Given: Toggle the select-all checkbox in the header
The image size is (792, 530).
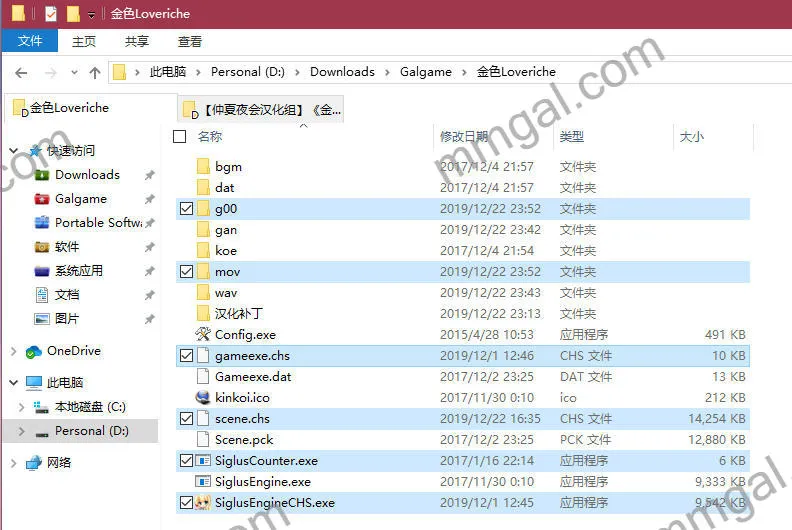Looking at the screenshot, I should pos(180,137).
